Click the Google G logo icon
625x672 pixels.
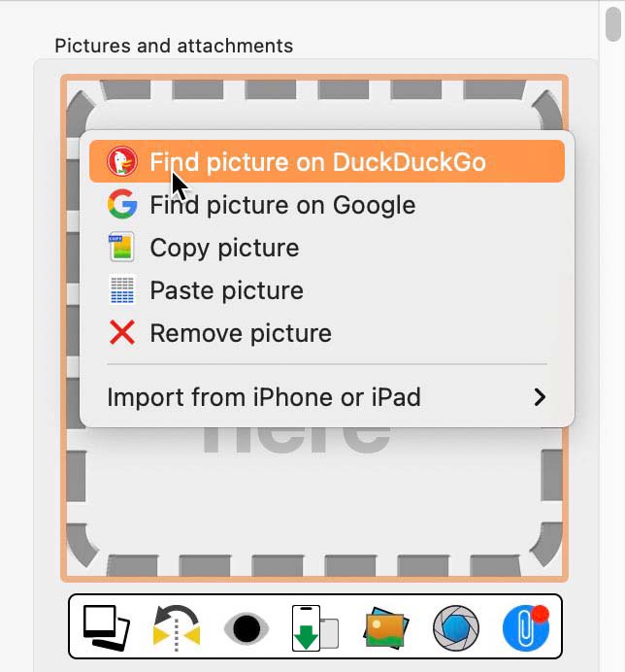tap(122, 204)
